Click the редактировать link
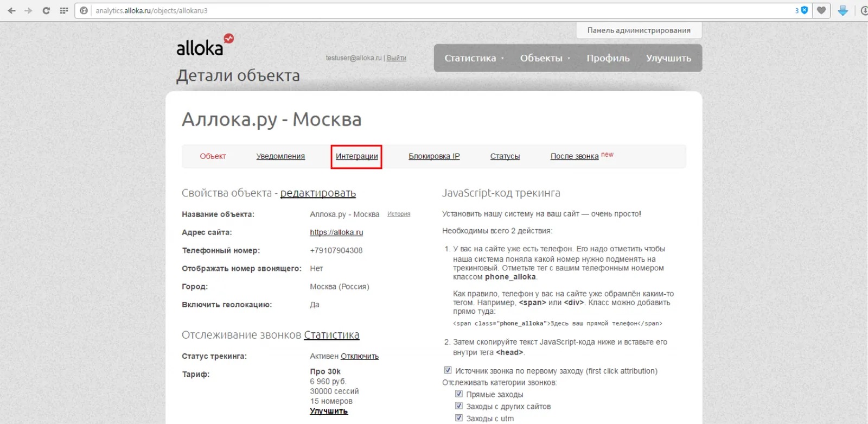Image resolution: width=868 pixels, height=424 pixels. [x=318, y=193]
